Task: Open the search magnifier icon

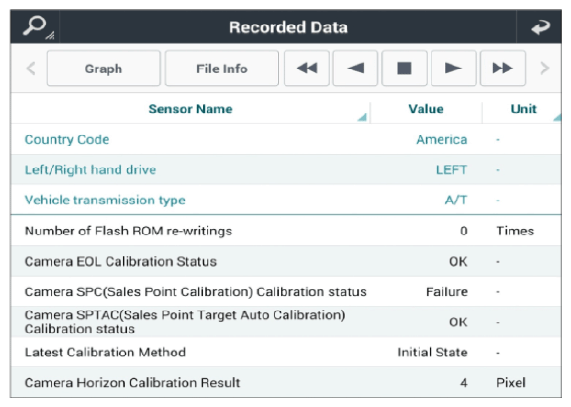Action: click(x=35, y=27)
